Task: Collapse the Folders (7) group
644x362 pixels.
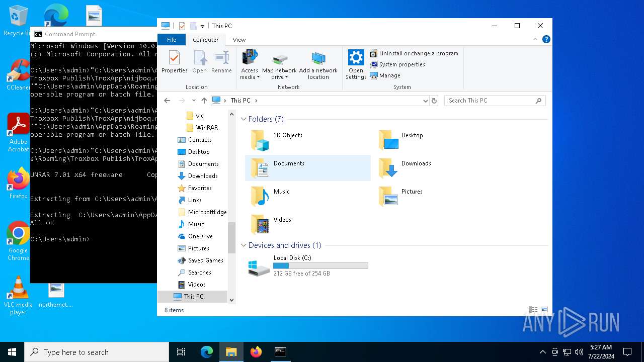Action: (244, 119)
